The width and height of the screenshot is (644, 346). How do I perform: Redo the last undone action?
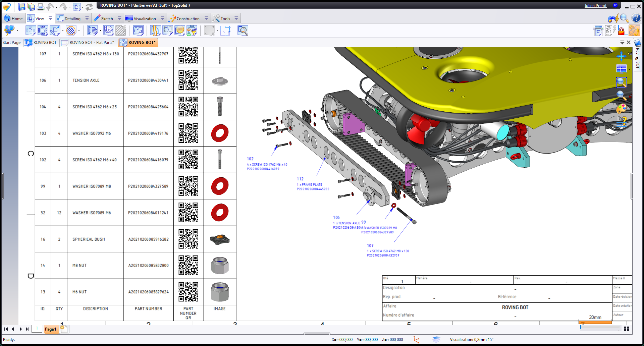tap(63, 7)
